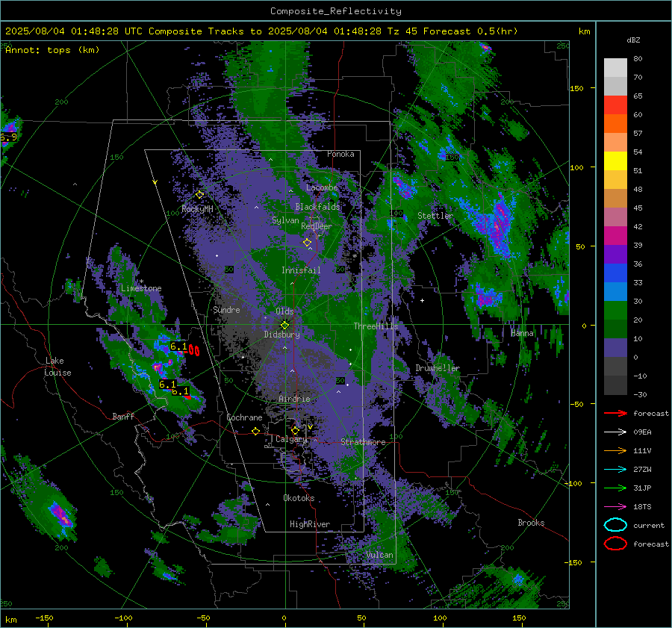Click the yellow diamond marker near RockyMH
The width and height of the screenshot is (672, 628).
click(199, 195)
